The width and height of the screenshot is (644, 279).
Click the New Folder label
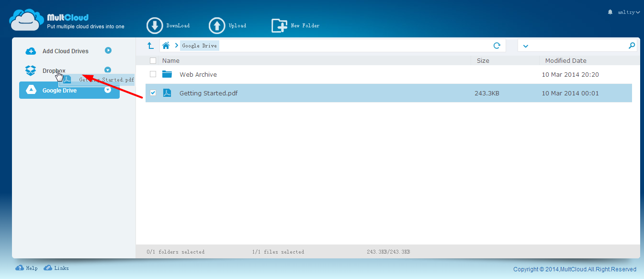coord(305,26)
